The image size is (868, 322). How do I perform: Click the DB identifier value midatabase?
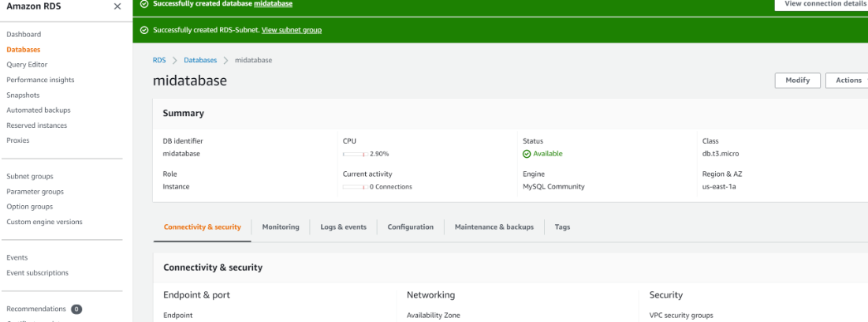[181, 154]
